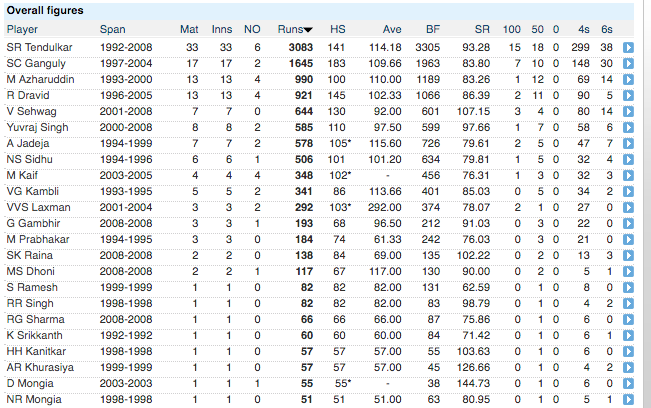Open the blue arrow for Yuvraj Singh
This screenshot has height=408, width=651.
628,127
